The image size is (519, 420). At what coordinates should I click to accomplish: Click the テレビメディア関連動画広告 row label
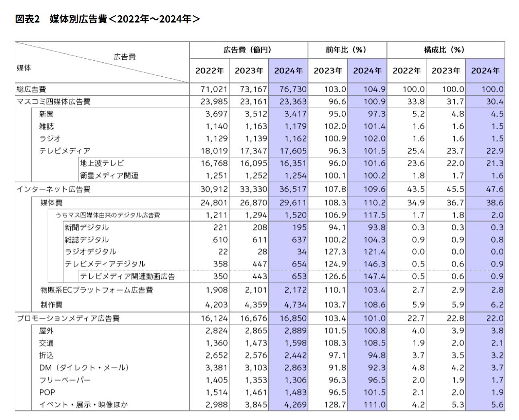tap(127, 277)
